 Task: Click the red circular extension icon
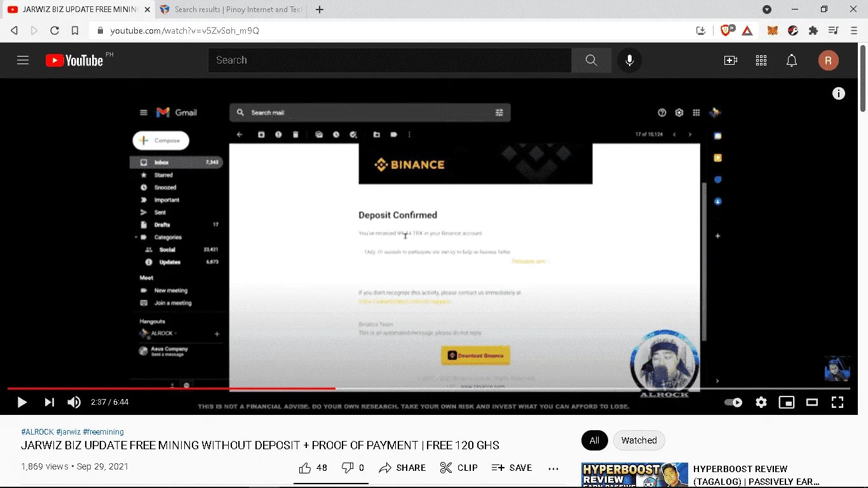pyautogui.click(x=793, y=30)
